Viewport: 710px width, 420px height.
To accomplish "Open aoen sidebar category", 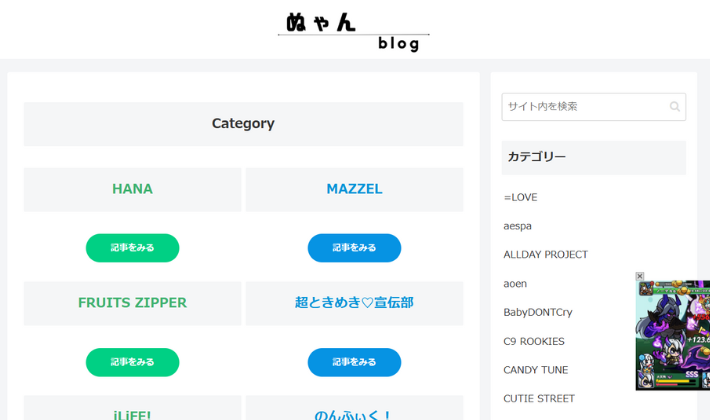I will point(515,284).
